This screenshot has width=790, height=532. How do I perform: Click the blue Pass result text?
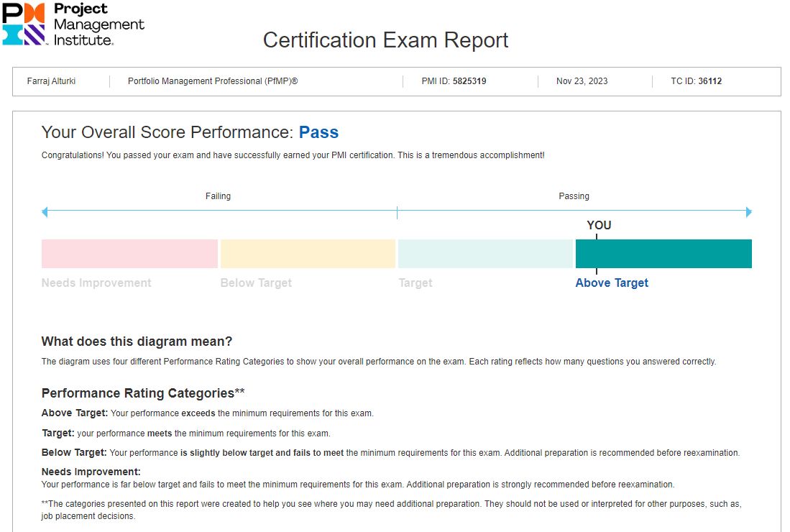(x=318, y=132)
